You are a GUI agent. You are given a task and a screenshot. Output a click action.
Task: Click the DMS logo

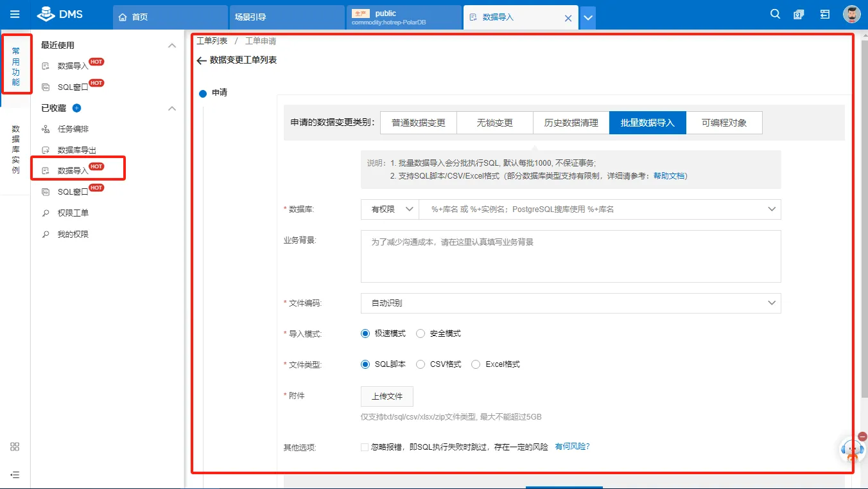point(60,14)
